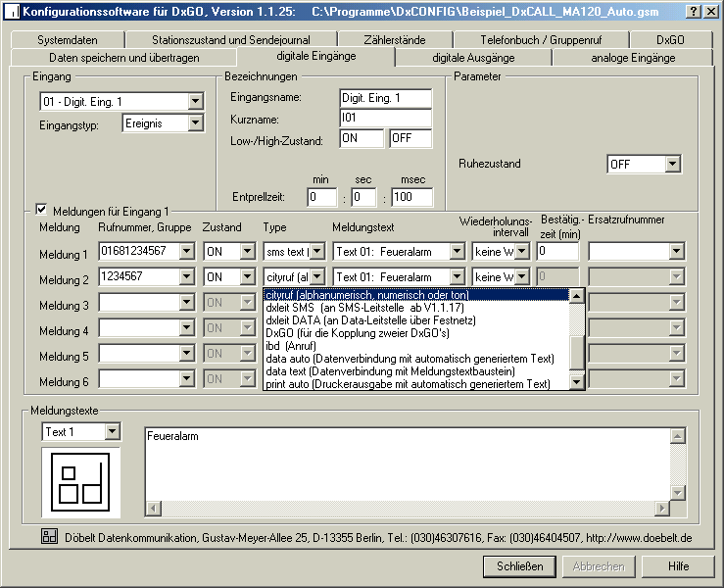Click the type list scroll-up arrow
The height and width of the screenshot is (588, 724).
[x=577, y=295]
